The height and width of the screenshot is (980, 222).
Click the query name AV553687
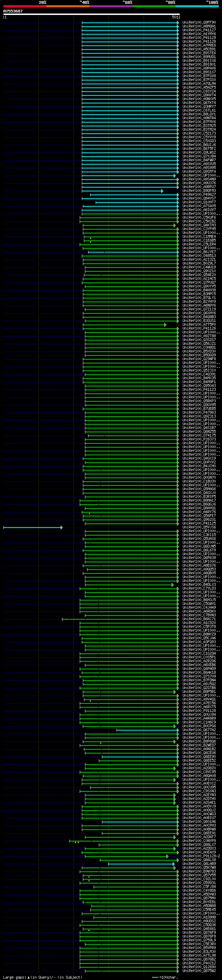[x=13, y=11]
